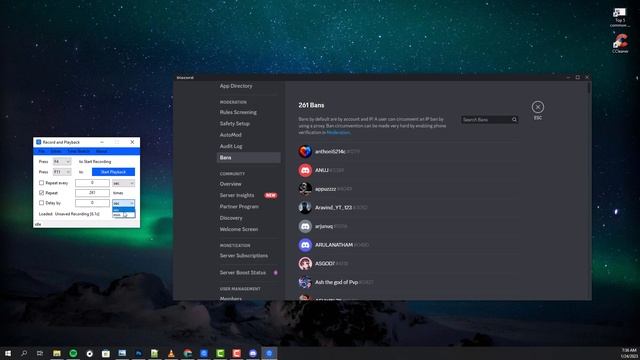Screen dimensions: 640x360
Task: Click the Aravind_YT_123 username text
Action: [333, 207]
